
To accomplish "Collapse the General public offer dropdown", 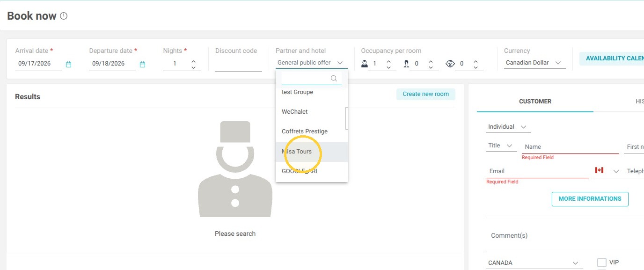I will tap(312, 63).
